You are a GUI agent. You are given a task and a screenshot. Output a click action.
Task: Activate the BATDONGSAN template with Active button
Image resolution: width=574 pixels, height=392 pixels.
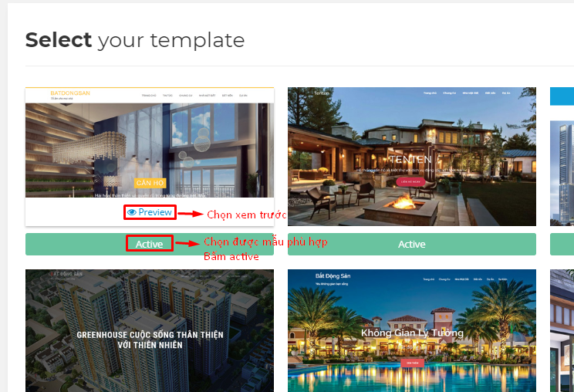pyautogui.click(x=150, y=244)
